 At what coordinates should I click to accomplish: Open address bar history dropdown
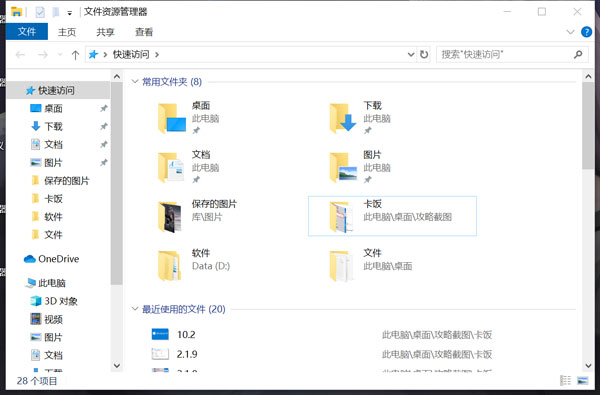[411, 55]
